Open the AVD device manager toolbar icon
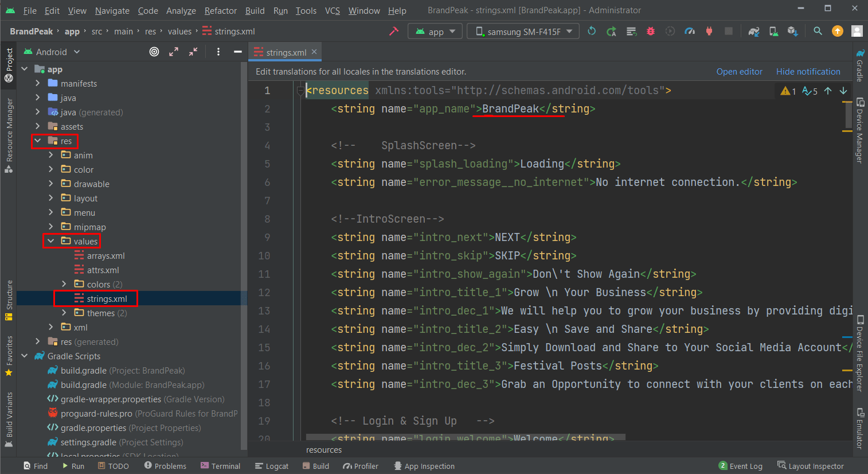Screen dimensions: 868x474 click(x=773, y=31)
